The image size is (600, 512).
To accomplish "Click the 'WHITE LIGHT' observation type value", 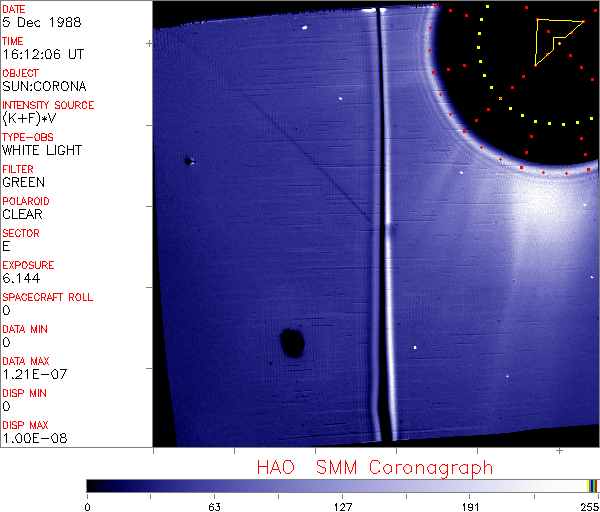I will [42, 150].
